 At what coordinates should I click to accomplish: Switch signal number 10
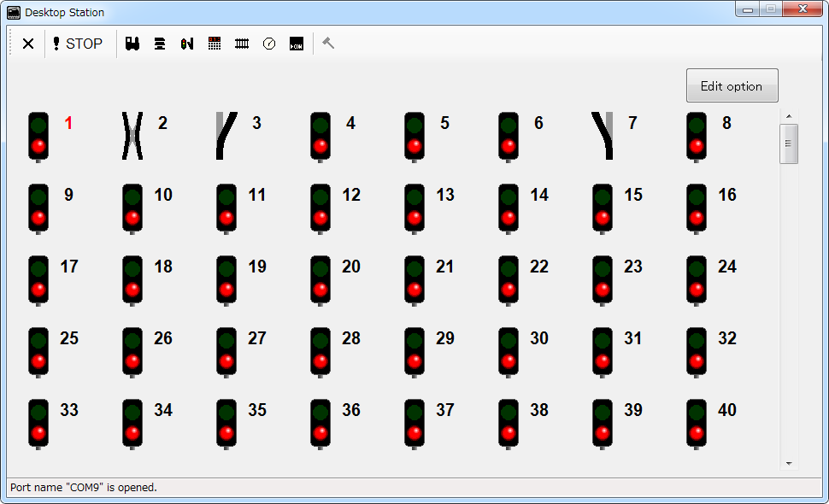(132, 208)
